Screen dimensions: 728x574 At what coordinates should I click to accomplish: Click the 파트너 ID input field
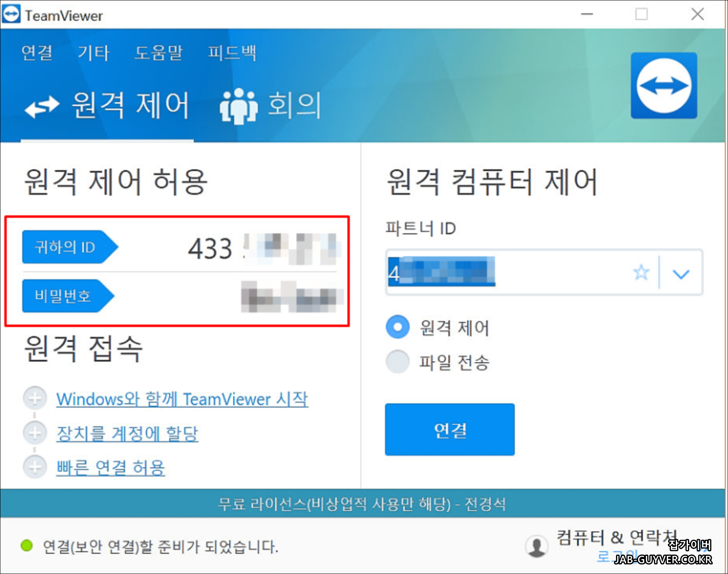[x=544, y=272]
